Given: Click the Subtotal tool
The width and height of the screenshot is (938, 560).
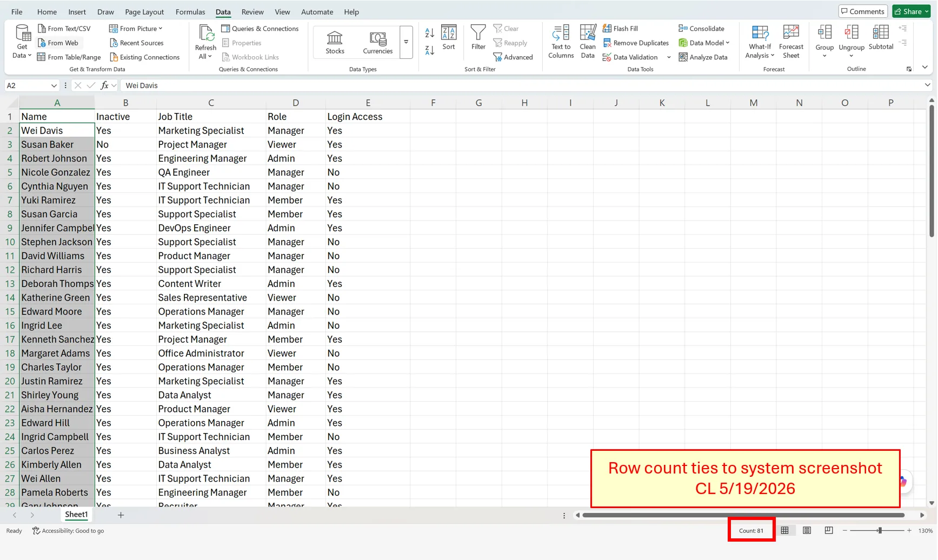Looking at the screenshot, I should point(881,38).
